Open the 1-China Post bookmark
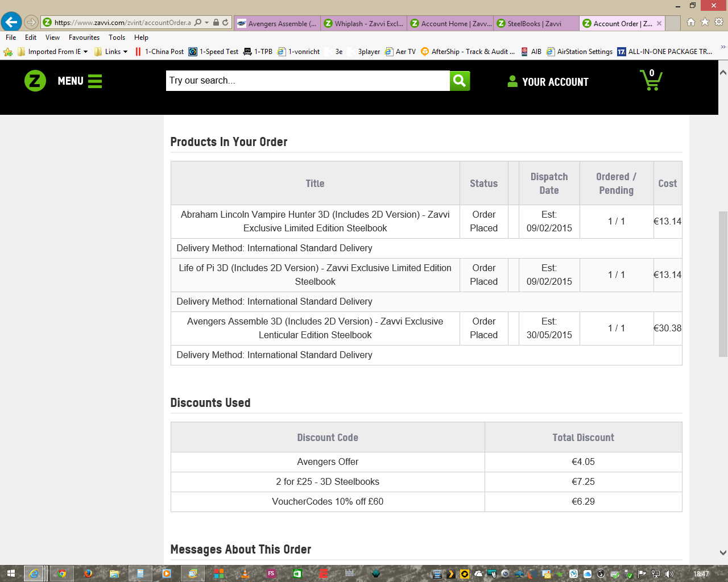Viewport: 728px width, 582px height. [x=159, y=52]
